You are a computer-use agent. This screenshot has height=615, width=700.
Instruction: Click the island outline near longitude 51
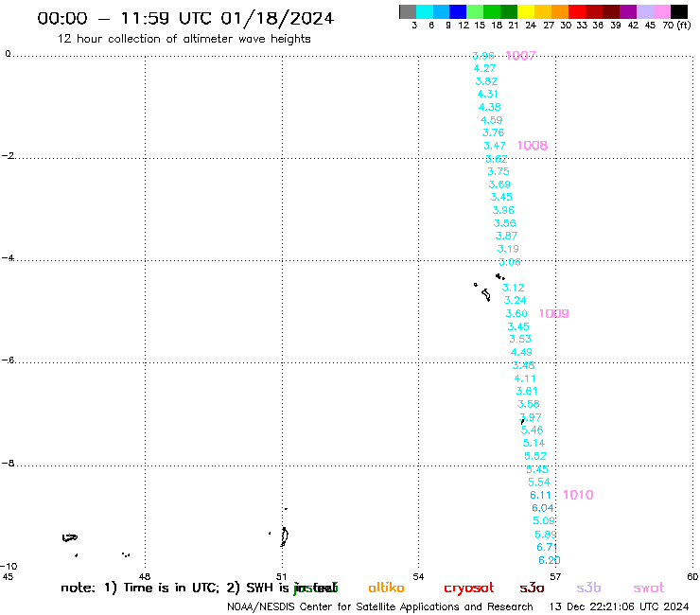(285, 536)
